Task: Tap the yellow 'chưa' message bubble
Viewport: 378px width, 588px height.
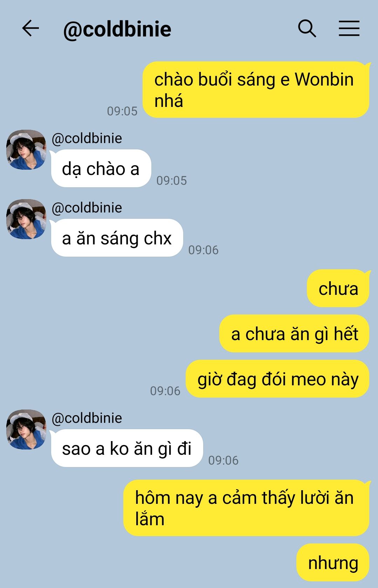Action: coord(338,289)
